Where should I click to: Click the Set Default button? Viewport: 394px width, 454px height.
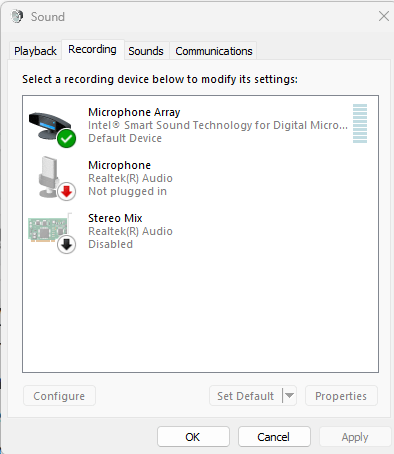coord(246,396)
